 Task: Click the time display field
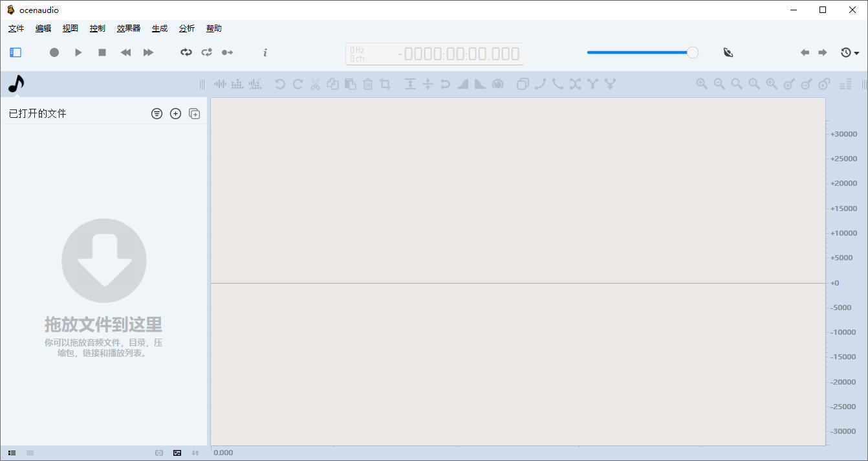pos(434,54)
